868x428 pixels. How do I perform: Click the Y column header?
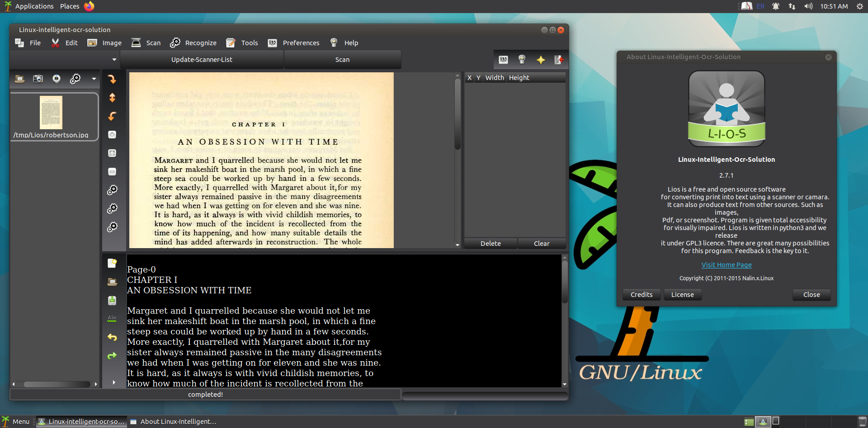point(478,78)
